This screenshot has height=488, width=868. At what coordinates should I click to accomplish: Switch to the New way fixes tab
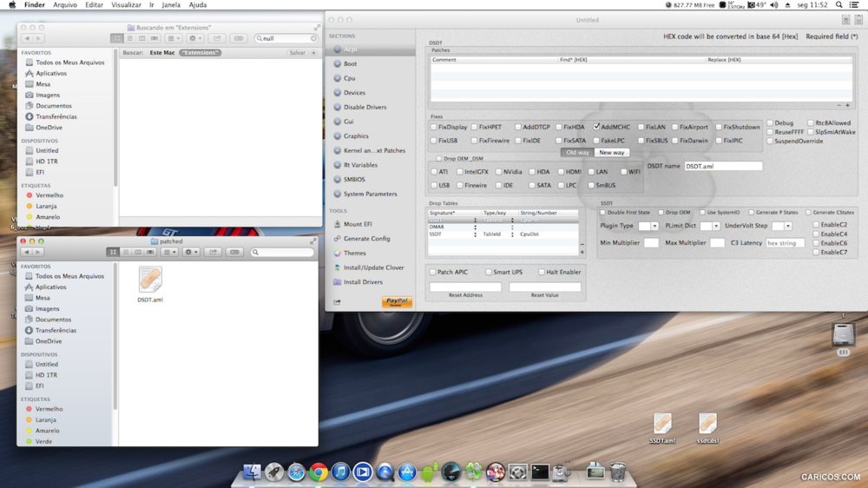[611, 153]
